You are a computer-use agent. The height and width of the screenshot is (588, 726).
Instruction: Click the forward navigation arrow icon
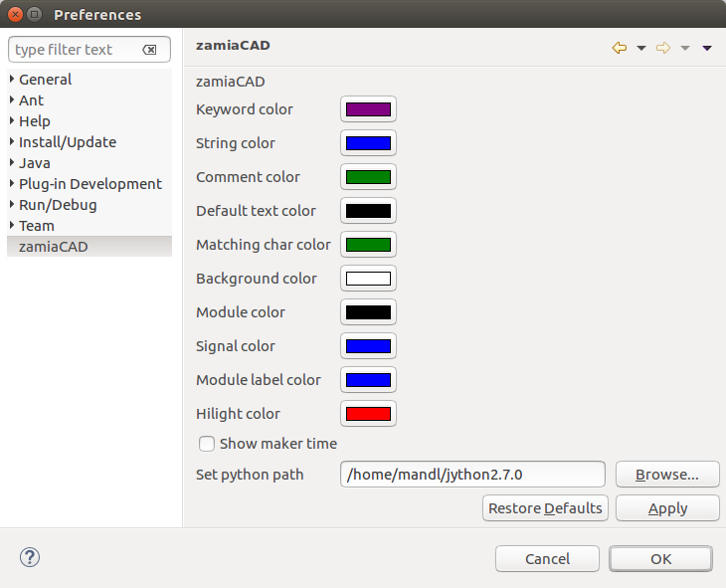[663, 48]
